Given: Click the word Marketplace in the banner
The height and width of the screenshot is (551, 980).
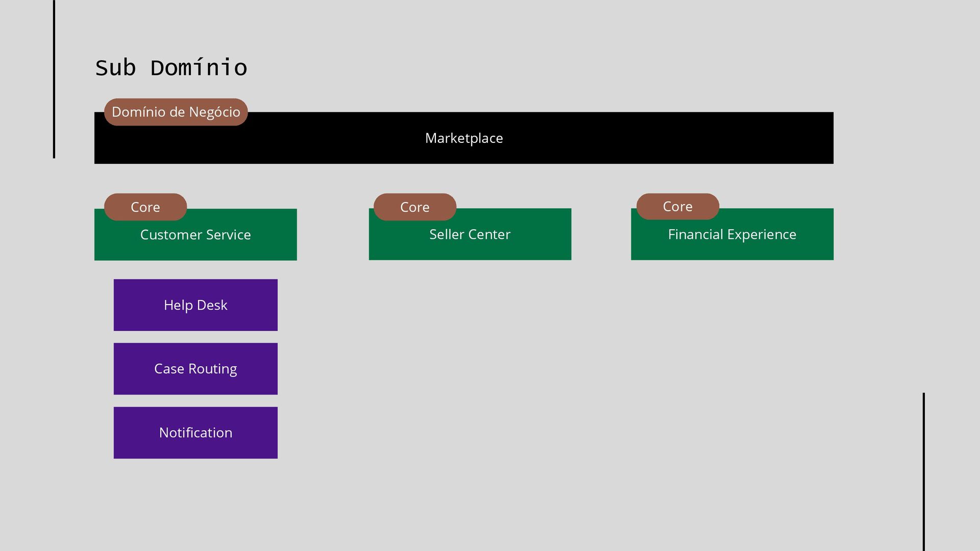Looking at the screenshot, I should click(464, 138).
